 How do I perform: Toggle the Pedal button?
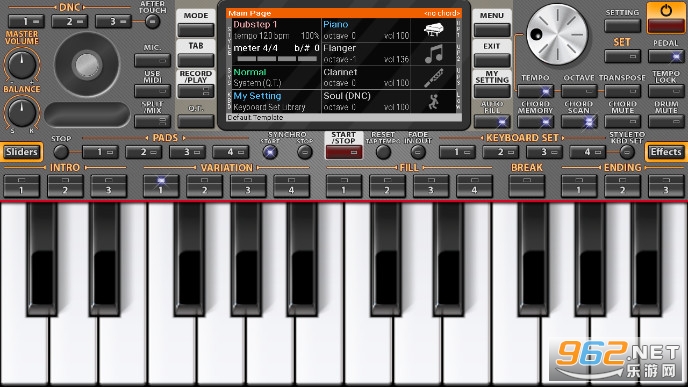(x=666, y=56)
